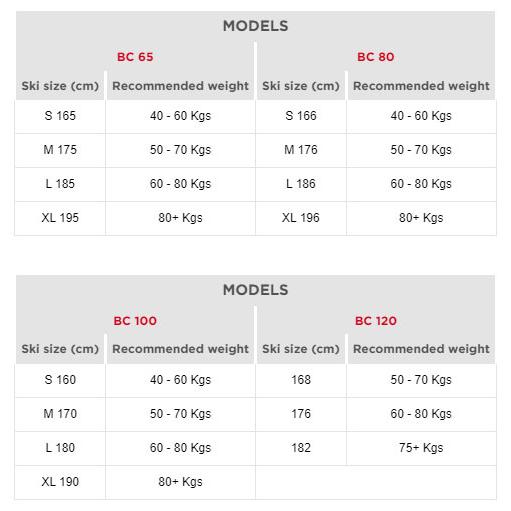Select the 75+ Kgs weight cell

coord(421,448)
